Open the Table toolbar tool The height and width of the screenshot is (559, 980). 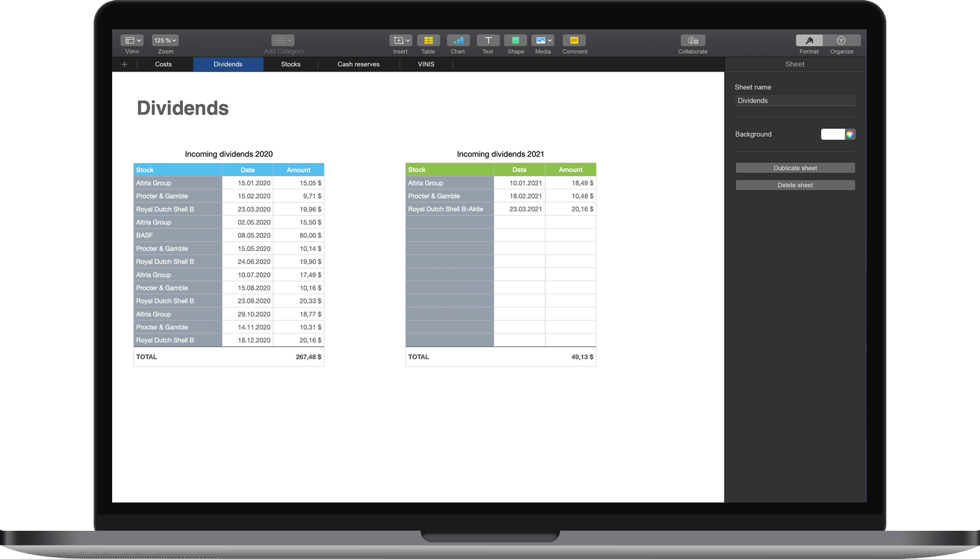[428, 40]
